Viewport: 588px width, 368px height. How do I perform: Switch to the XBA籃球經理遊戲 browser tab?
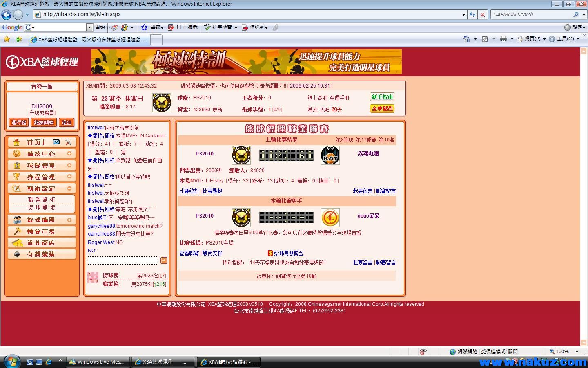tap(90, 40)
